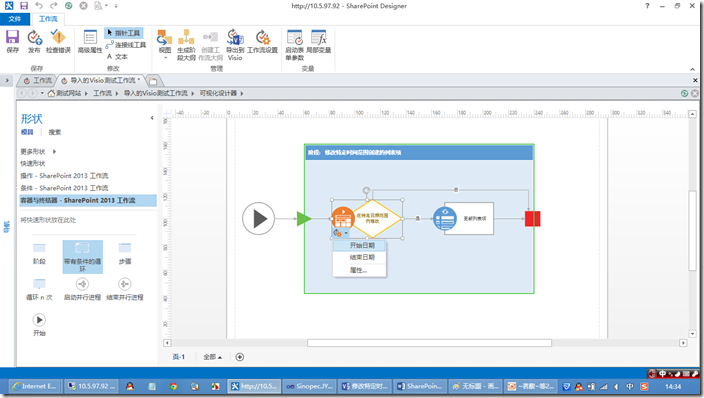Open Initiation Form Parameters (启动表单参数)
This screenshot has height=398, width=704.
click(295, 45)
